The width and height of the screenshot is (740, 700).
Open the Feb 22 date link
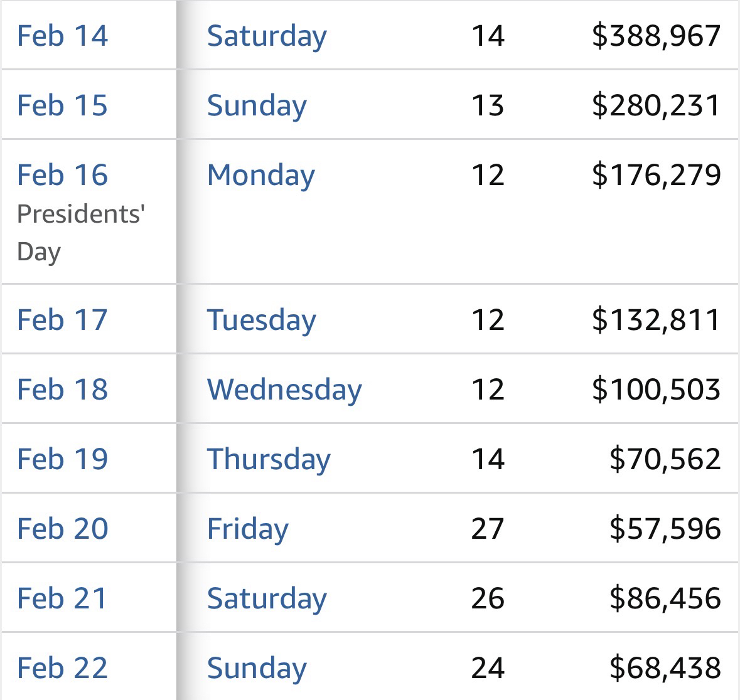point(62,668)
